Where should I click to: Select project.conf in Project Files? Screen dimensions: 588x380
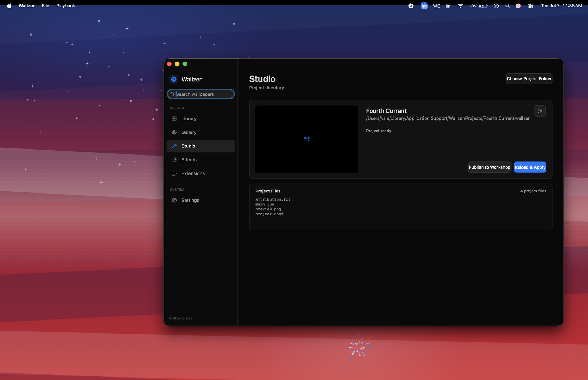(269, 214)
